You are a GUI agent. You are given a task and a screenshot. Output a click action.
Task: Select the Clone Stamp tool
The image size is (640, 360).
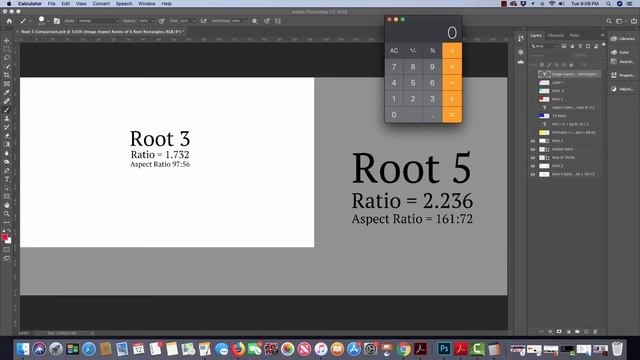coord(7,118)
